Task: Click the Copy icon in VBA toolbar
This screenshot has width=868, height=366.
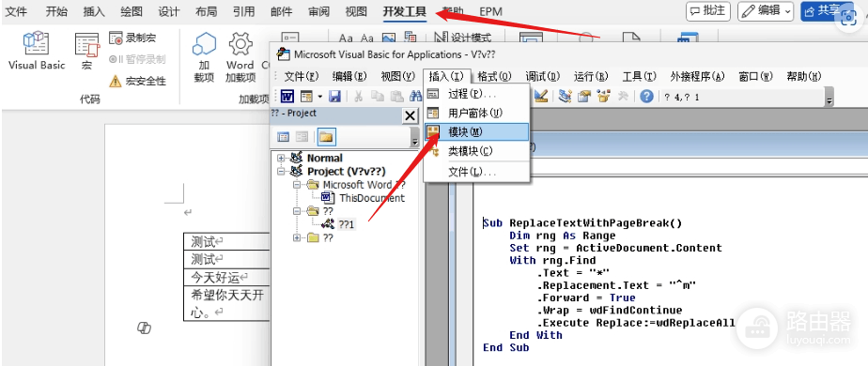Action: 378,97
